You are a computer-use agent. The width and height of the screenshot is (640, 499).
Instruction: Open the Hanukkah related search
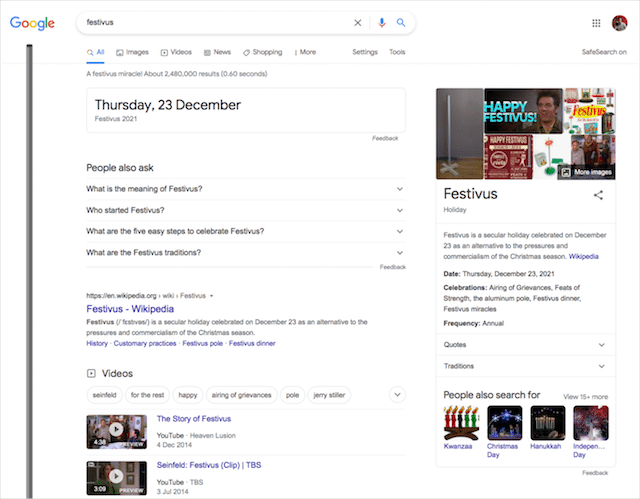pos(547,428)
